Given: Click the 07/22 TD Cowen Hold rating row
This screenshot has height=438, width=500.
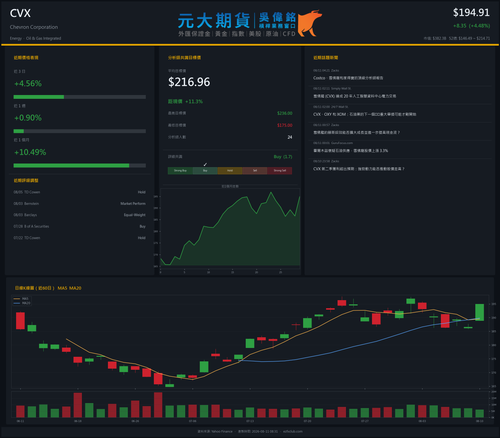Looking at the screenshot, I should (x=80, y=238).
